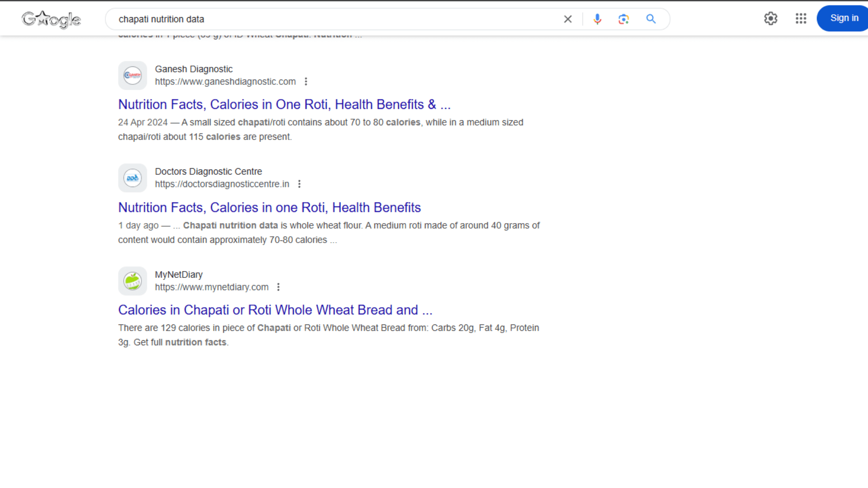
Task: Click the Sign in button
Action: point(844,19)
